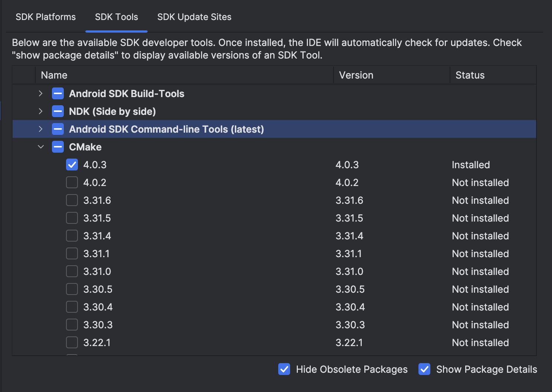The image size is (552, 392).
Task: Select the 3.22.1 name entry
Action: click(97, 343)
